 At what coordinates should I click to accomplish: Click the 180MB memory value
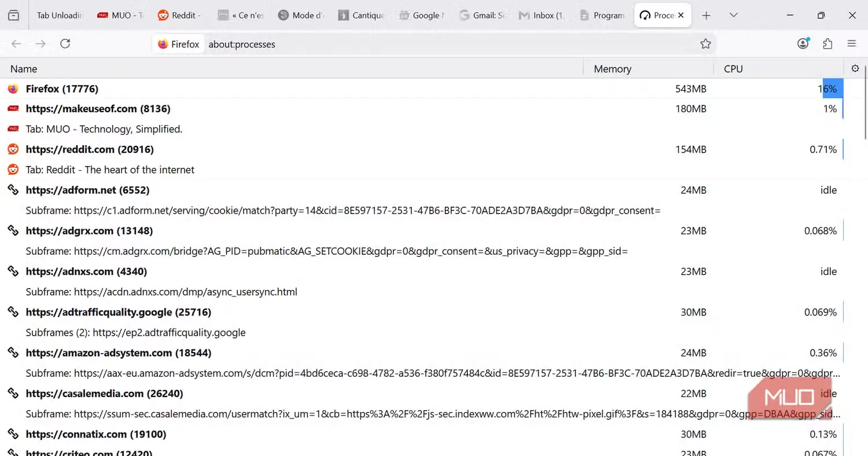point(690,109)
